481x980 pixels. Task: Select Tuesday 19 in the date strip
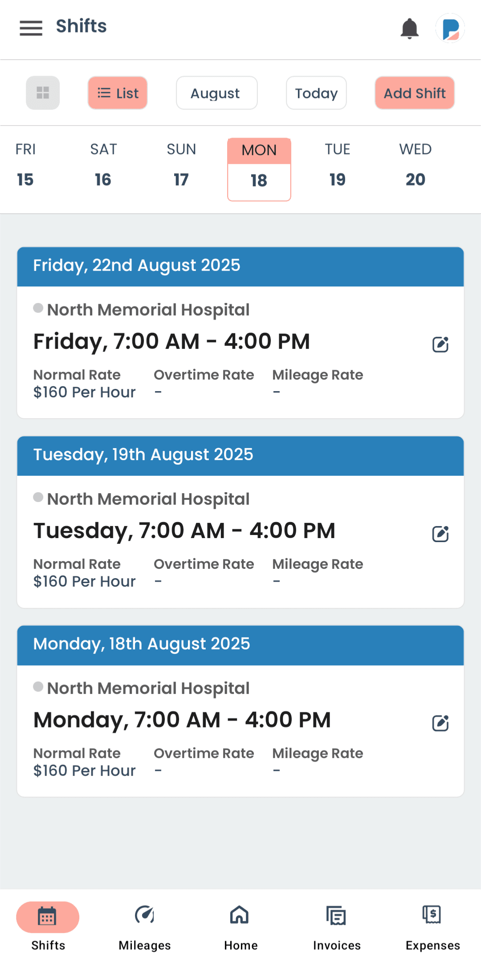point(337,165)
